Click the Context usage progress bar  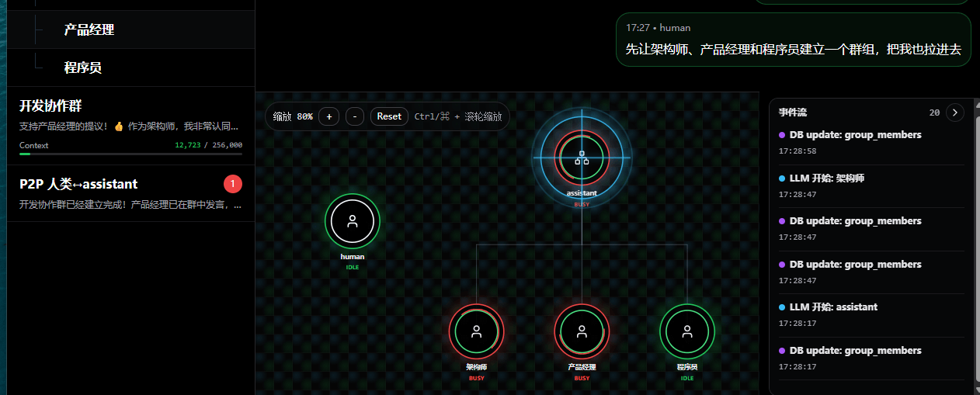click(130, 154)
